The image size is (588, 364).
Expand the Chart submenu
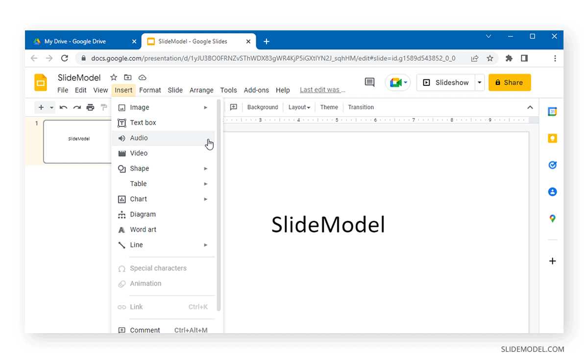point(164,199)
